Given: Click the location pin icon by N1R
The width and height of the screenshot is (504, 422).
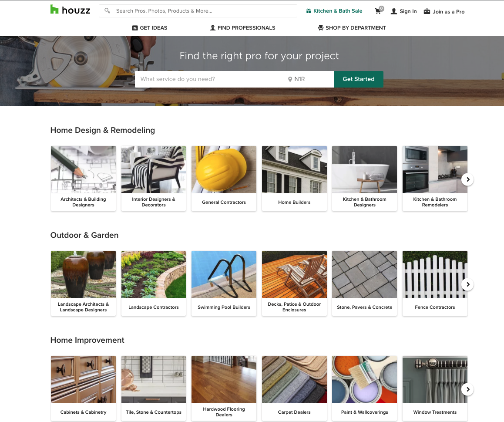Looking at the screenshot, I should coord(290,79).
